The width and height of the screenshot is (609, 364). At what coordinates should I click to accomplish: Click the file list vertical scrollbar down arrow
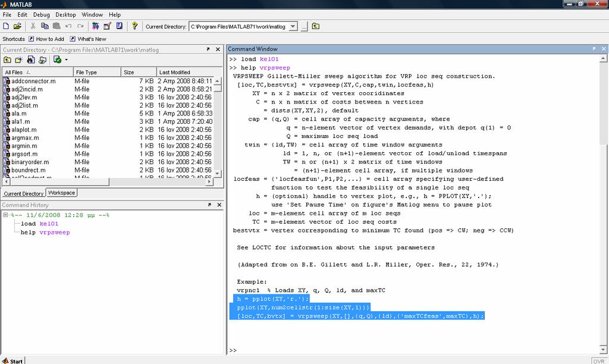(218, 173)
